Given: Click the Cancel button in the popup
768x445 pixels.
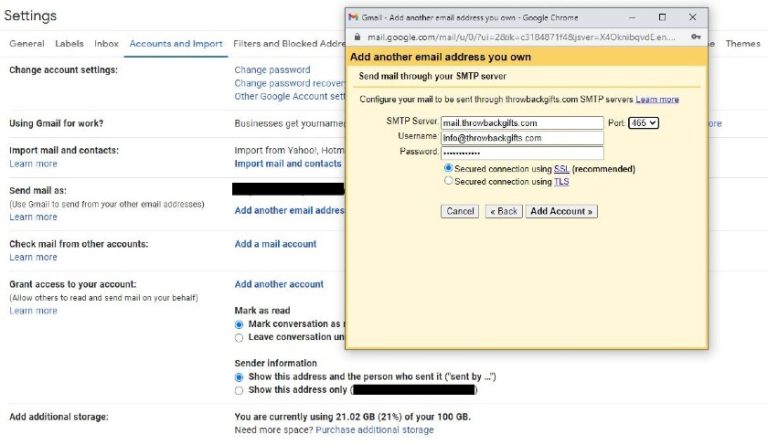Looking at the screenshot, I should pos(460,211).
